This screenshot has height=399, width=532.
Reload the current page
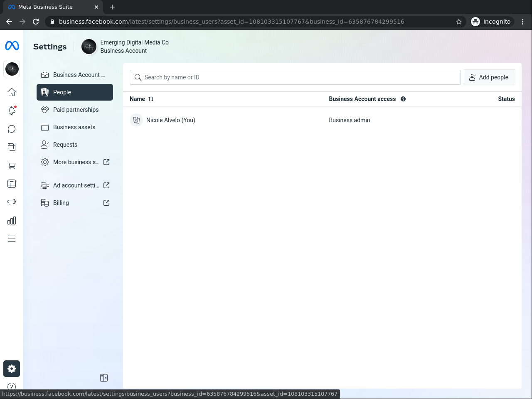36,22
